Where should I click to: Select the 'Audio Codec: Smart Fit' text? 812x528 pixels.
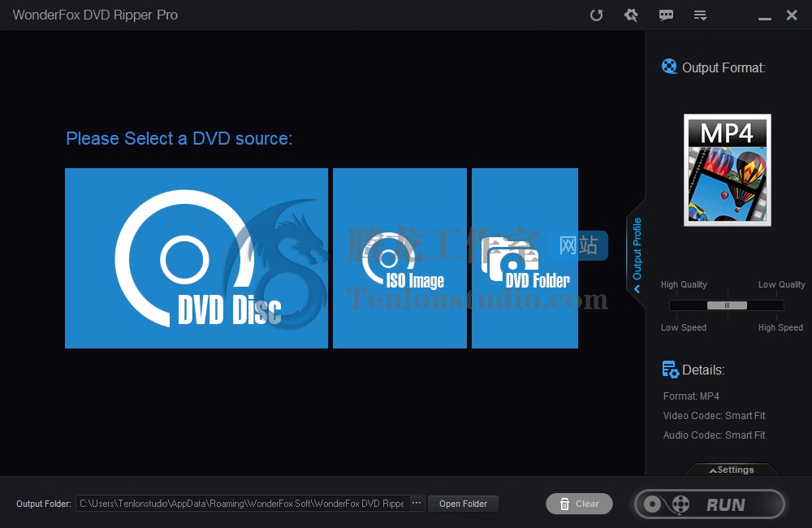[x=714, y=435]
